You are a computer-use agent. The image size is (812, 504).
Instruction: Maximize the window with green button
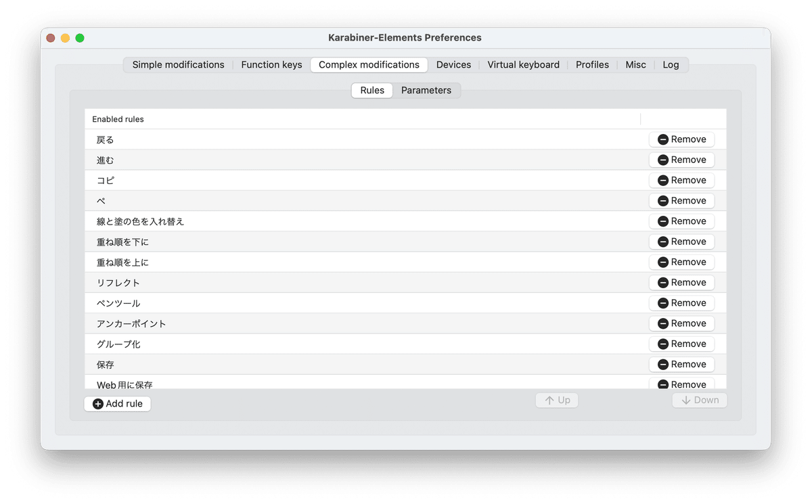80,38
